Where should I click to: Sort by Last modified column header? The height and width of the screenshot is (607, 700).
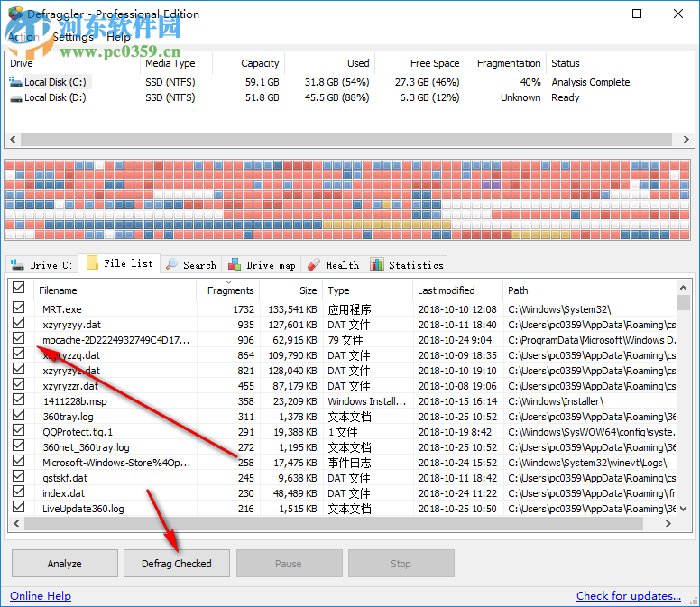click(x=457, y=290)
